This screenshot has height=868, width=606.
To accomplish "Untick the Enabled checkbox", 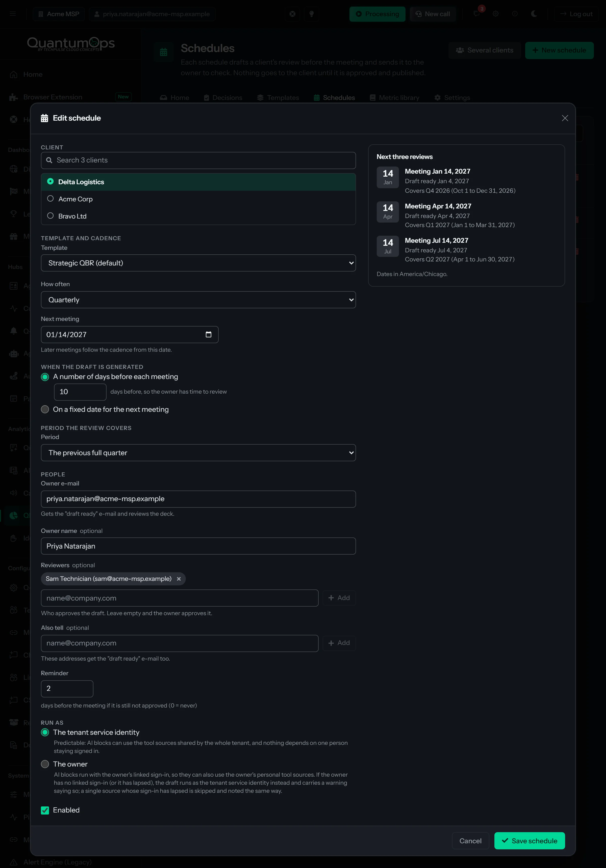I will pyautogui.click(x=45, y=810).
